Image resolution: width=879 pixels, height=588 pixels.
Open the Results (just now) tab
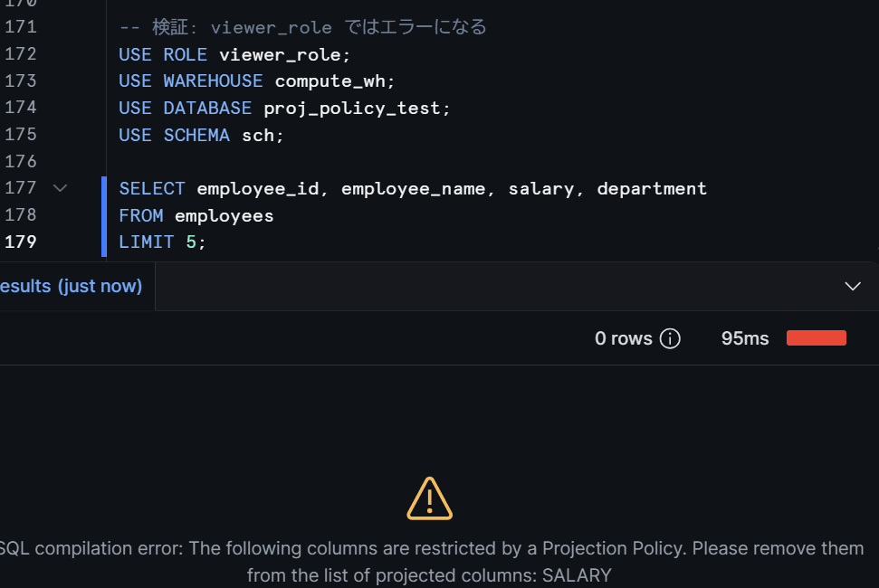pyautogui.click(x=71, y=286)
